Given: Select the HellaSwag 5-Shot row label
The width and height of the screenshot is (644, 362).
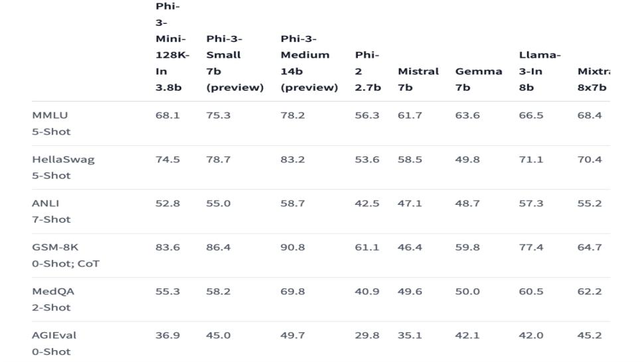Looking at the screenshot, I should coord(63,167).
